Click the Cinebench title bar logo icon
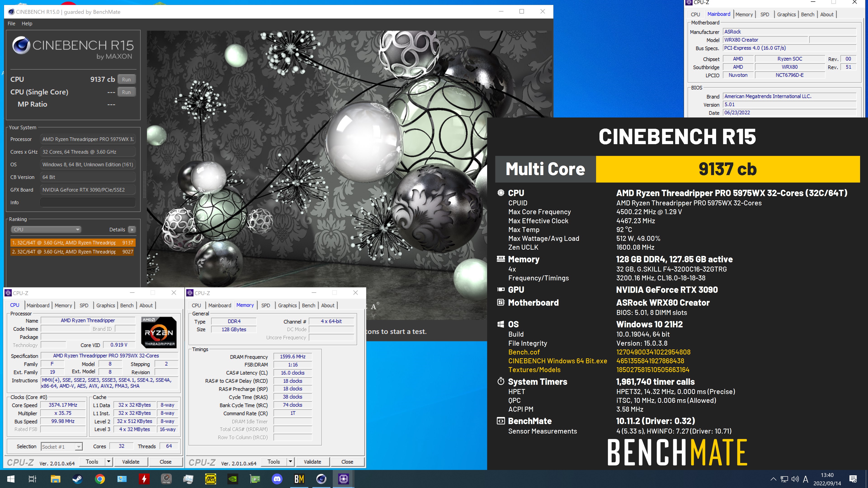The image size is (868, 488). [x=11, y=12]
